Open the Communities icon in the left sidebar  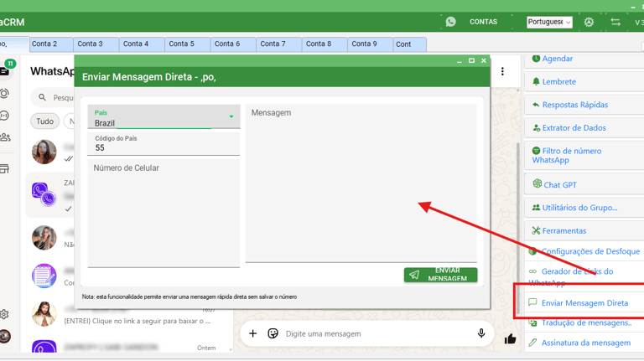tap(5, 137)
